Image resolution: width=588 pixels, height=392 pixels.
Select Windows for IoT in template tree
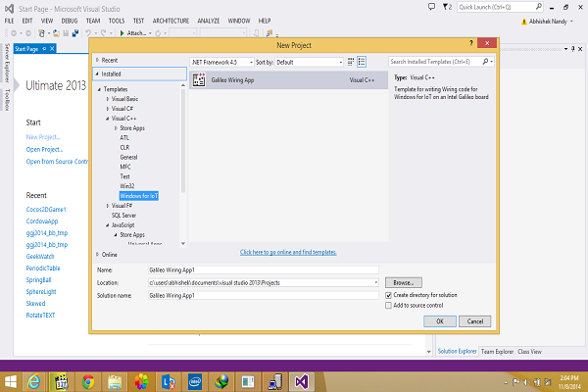pos(139,196)
